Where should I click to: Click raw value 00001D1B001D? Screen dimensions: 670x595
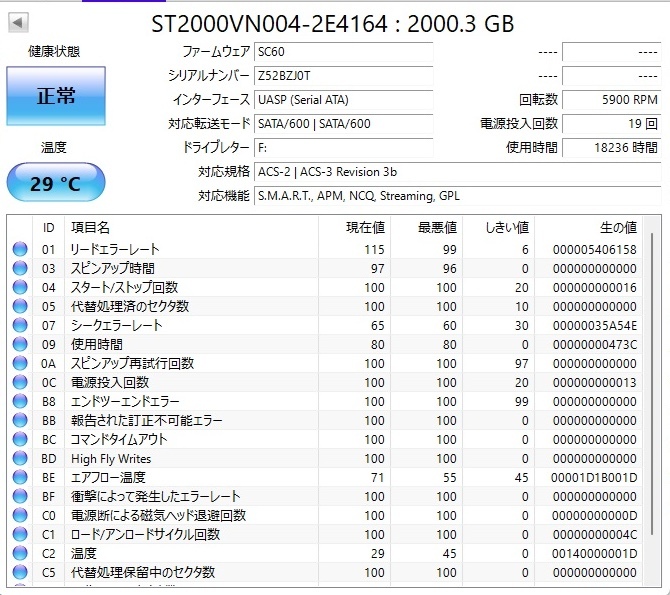click(594, 477)
